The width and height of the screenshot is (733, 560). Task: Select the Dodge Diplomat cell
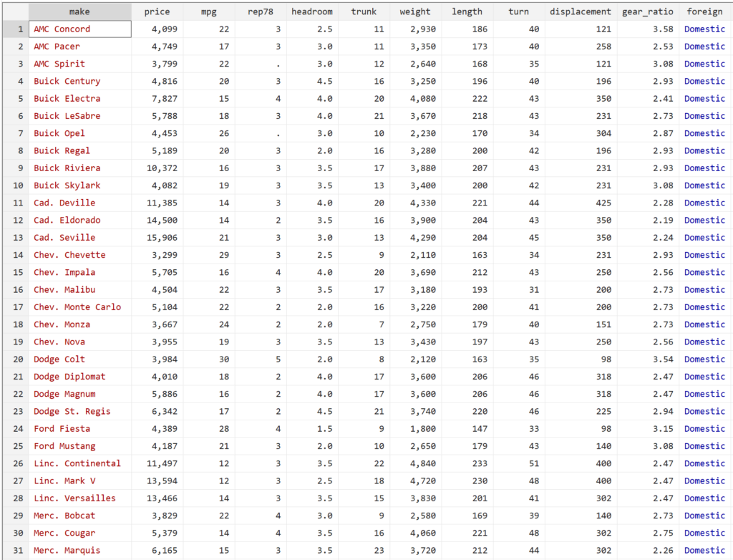(80, 377)
